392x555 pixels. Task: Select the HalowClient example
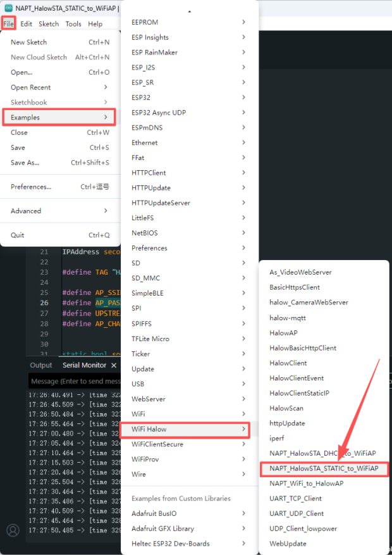pos(324,363)
